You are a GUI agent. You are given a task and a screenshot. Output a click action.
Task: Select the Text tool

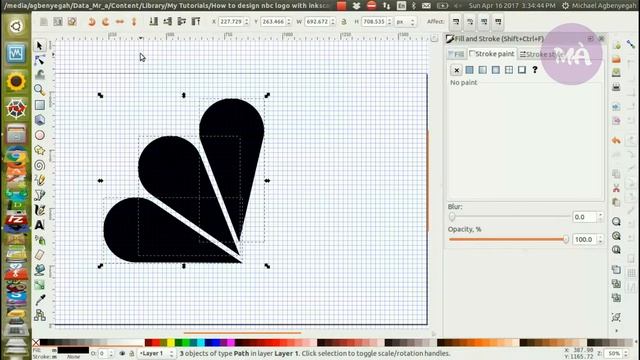(x=40, y=225)
